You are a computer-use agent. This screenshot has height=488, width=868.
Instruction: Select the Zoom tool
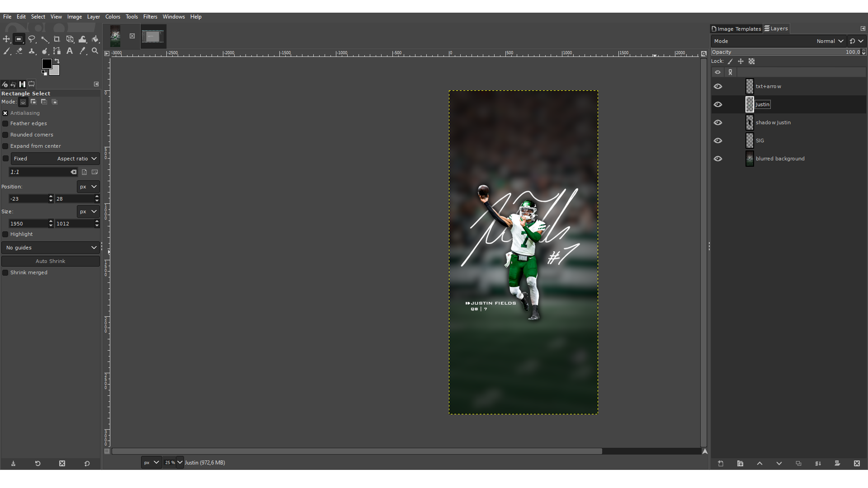click(95, 51)
